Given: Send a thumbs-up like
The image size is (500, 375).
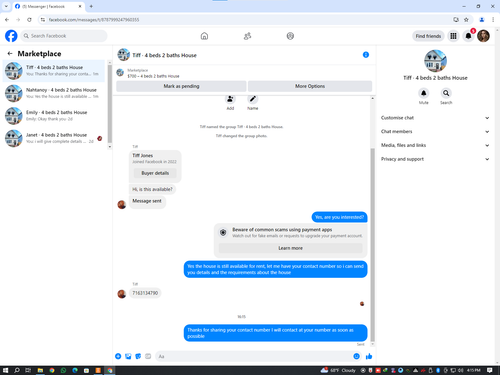Looking at the screenshot, I should [369, 356].
